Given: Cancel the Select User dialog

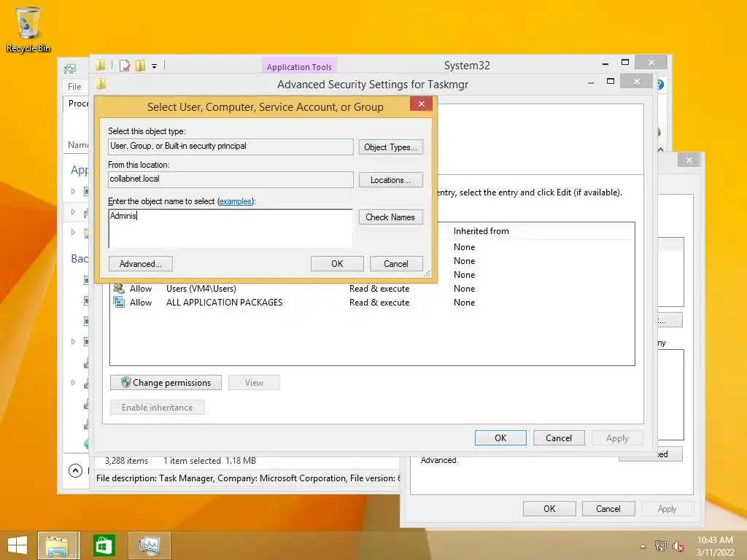Looking at the screenshot, I should [396, 264].
